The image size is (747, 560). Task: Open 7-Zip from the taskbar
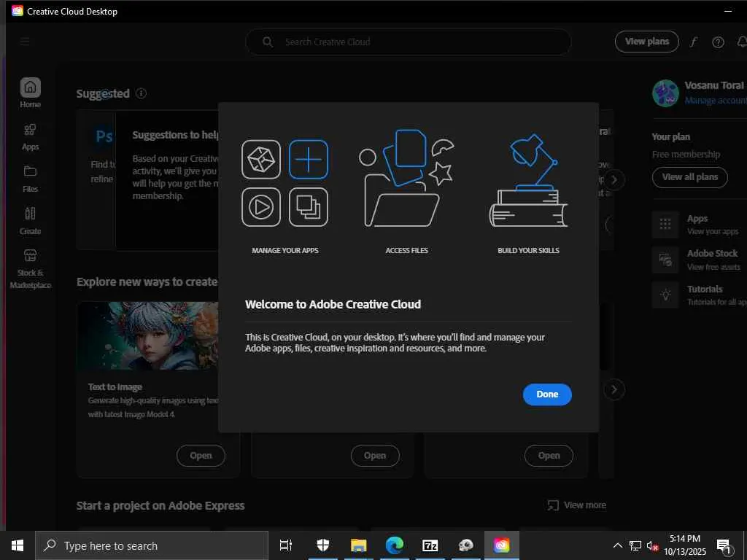[x=430, y=545]
